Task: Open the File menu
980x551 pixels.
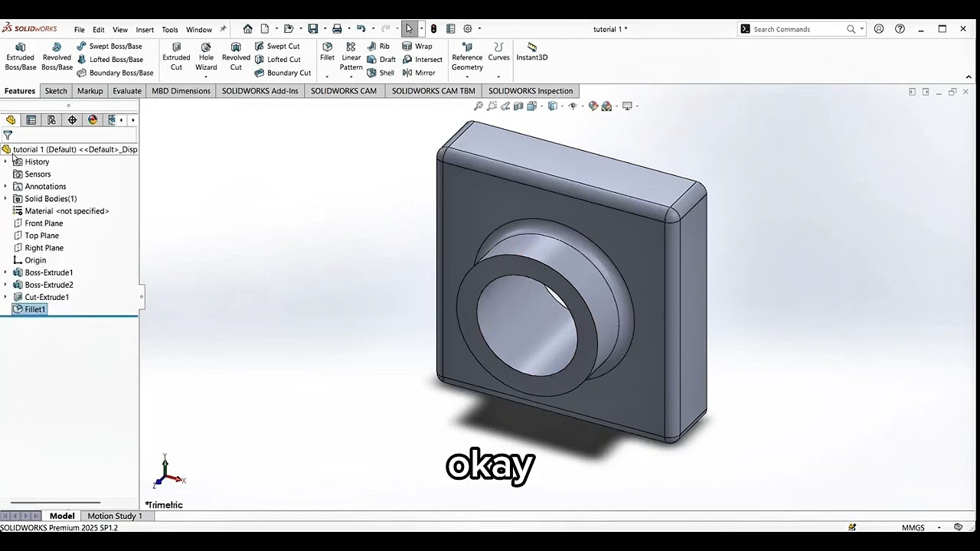Action: pos(80,30)
